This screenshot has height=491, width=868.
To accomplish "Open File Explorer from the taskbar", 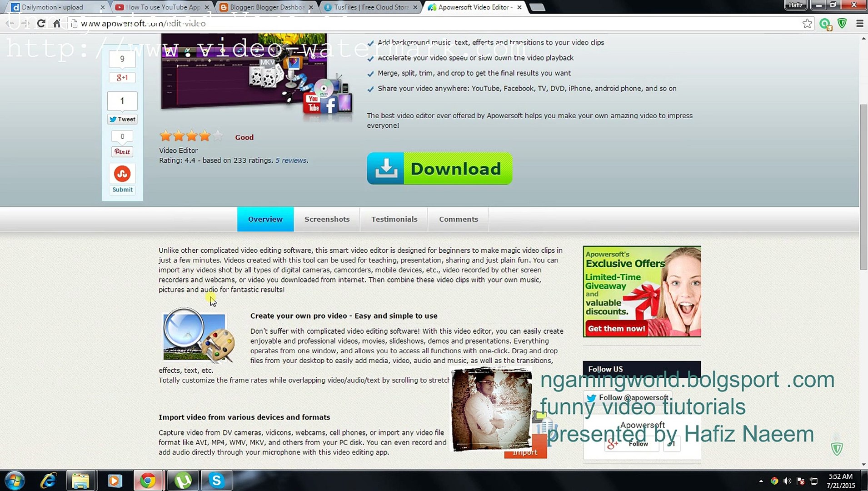I will (x=80, y=481).
